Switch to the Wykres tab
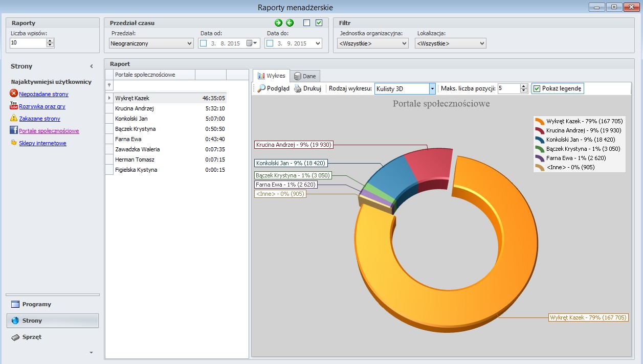The width and height of the screenshot is (643, 364). [x=271, y=76]
